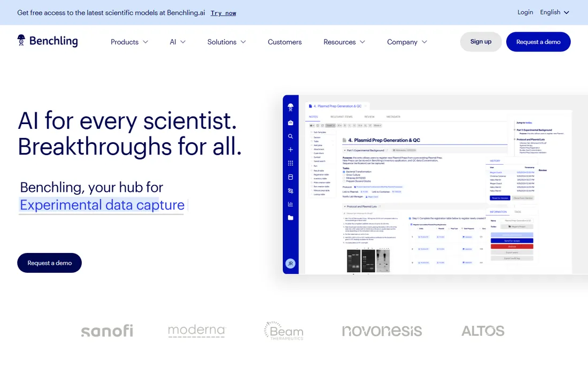Click the gel image thumbnail on left
The width and height of the screenshot is (588, 368).
click(x=354, y=260)
